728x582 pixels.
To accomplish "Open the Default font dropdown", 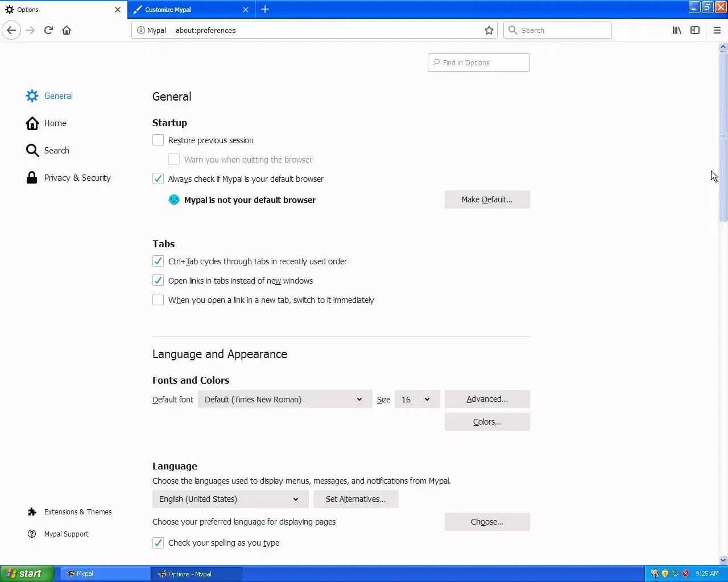I will coord(285,399).
